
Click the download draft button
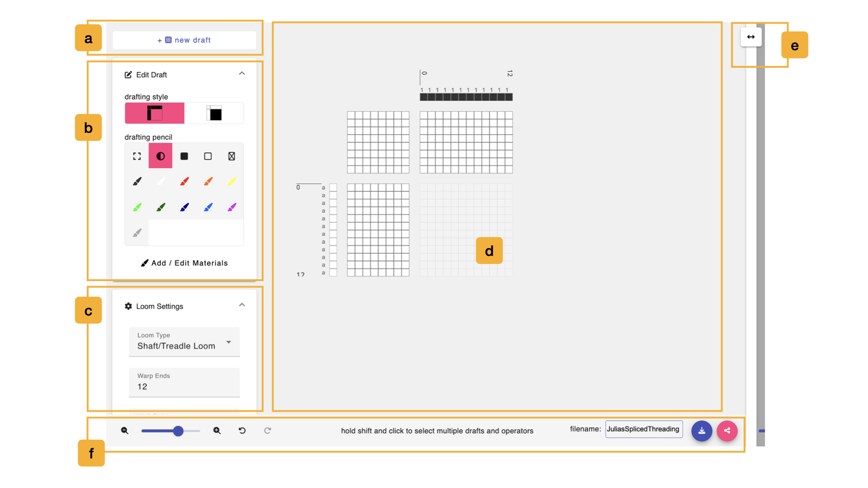(x=702, y=430)
